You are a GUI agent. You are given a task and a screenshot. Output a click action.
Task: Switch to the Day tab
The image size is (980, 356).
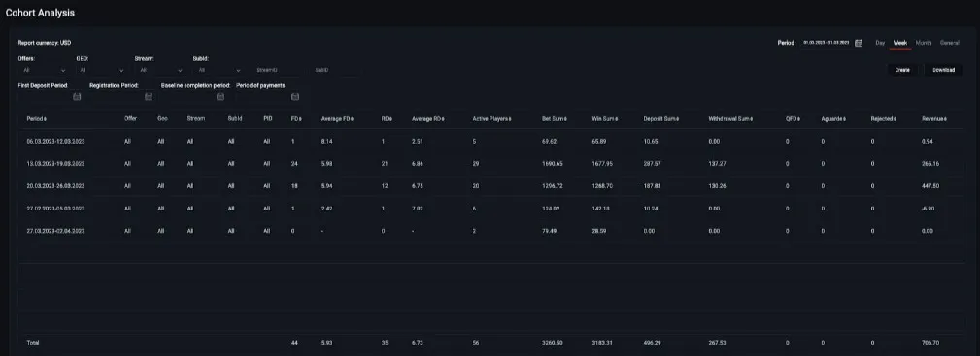[x=880, y=43]
